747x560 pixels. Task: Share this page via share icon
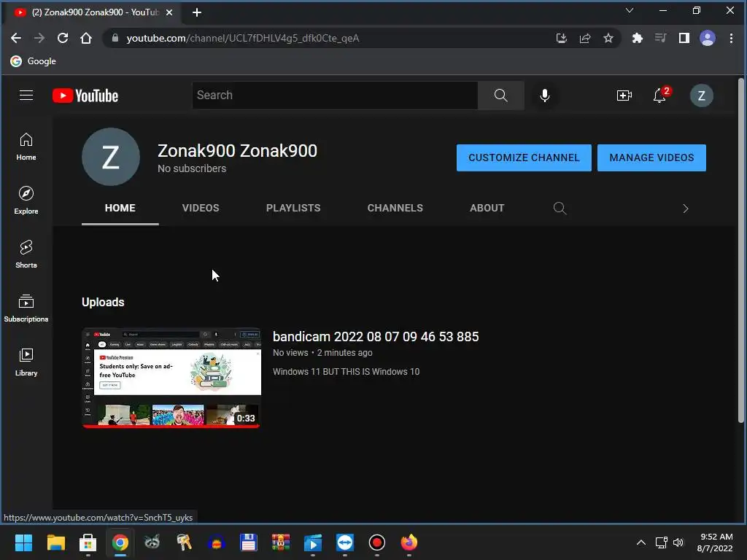pyautogui.click(x=584, y=38)
